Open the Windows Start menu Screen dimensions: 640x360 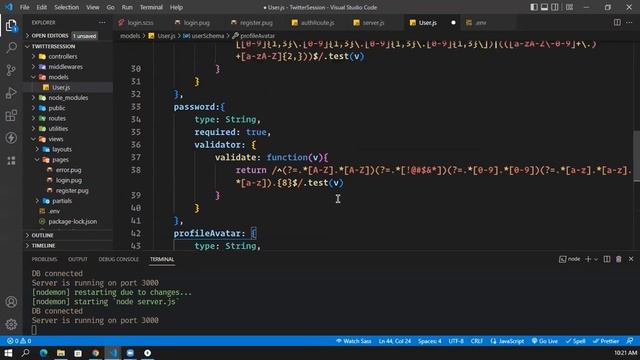[8, 353]
